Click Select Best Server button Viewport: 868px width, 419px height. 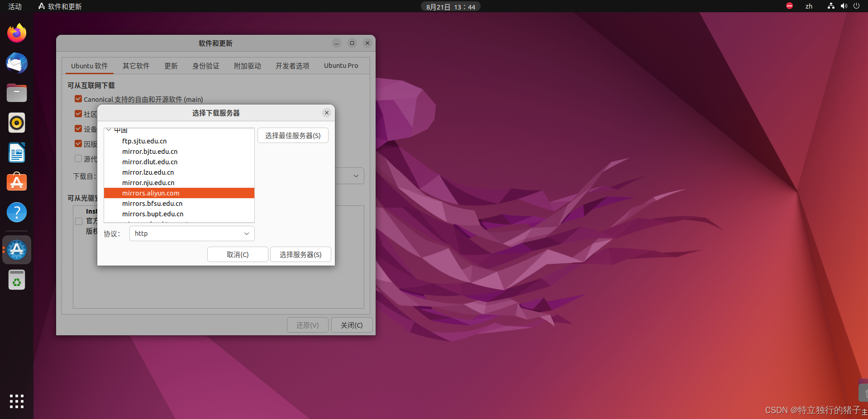tap(293, 136)
